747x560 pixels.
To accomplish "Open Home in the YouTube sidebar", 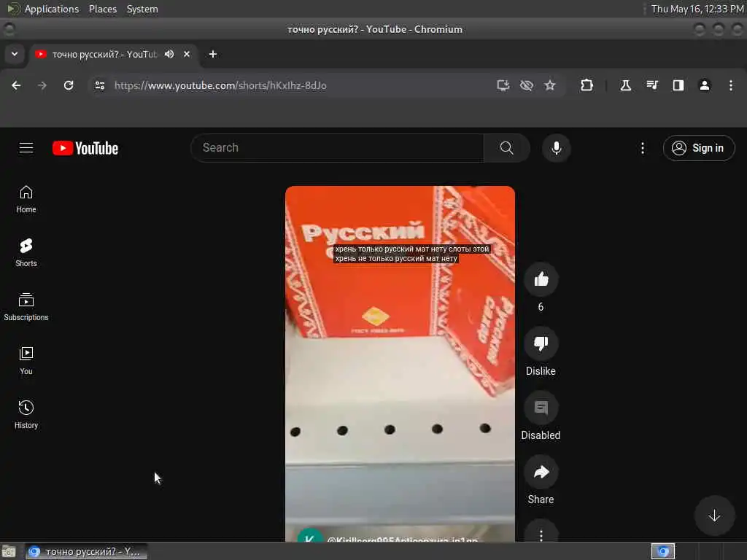I will tap(26, 199).
